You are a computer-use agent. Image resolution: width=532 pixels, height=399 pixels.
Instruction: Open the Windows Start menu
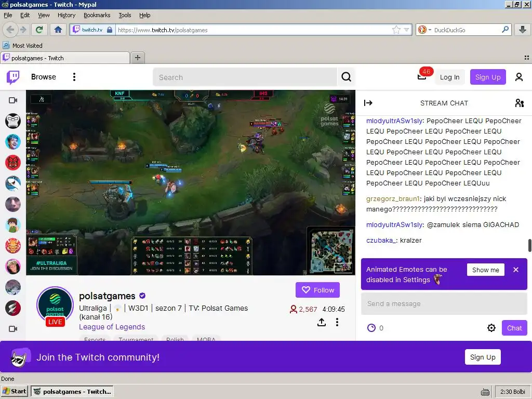click(x=14, y=391)
